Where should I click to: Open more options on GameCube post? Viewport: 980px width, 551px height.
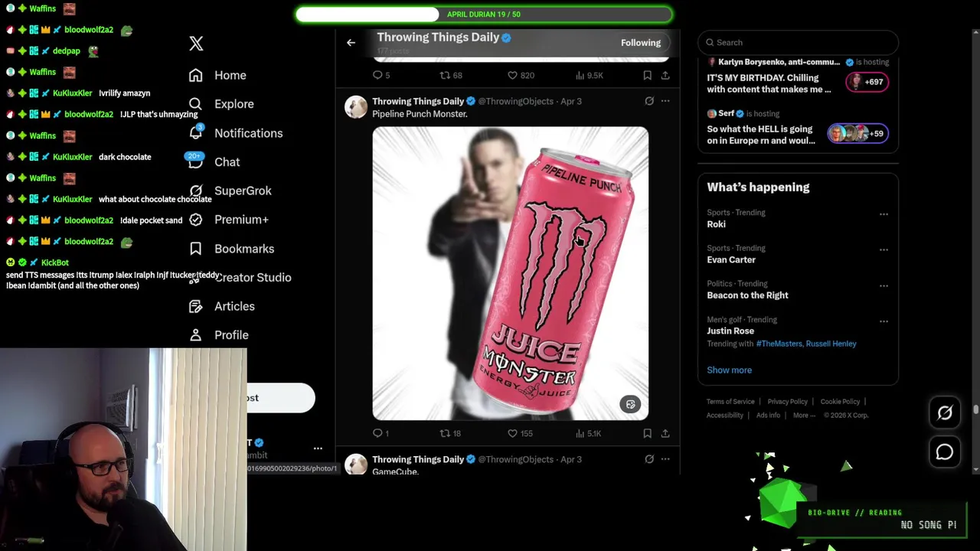pyautogui.click(x=665, y=459)
